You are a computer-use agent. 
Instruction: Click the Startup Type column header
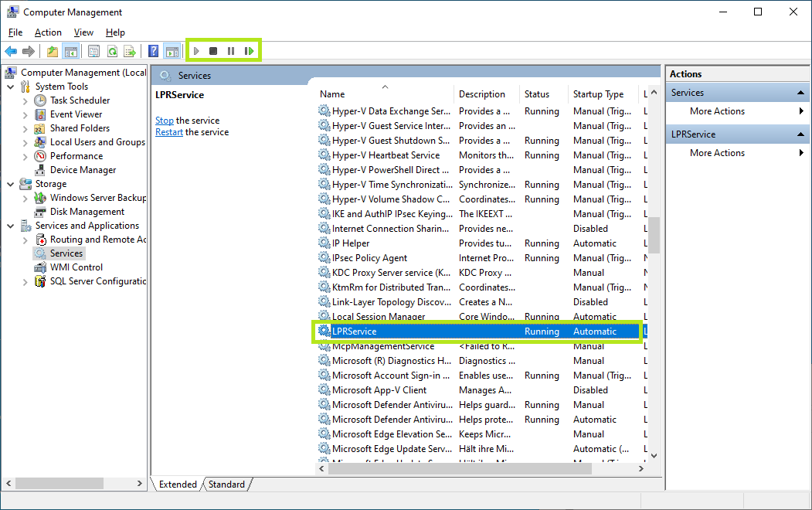tap(598, 94)
